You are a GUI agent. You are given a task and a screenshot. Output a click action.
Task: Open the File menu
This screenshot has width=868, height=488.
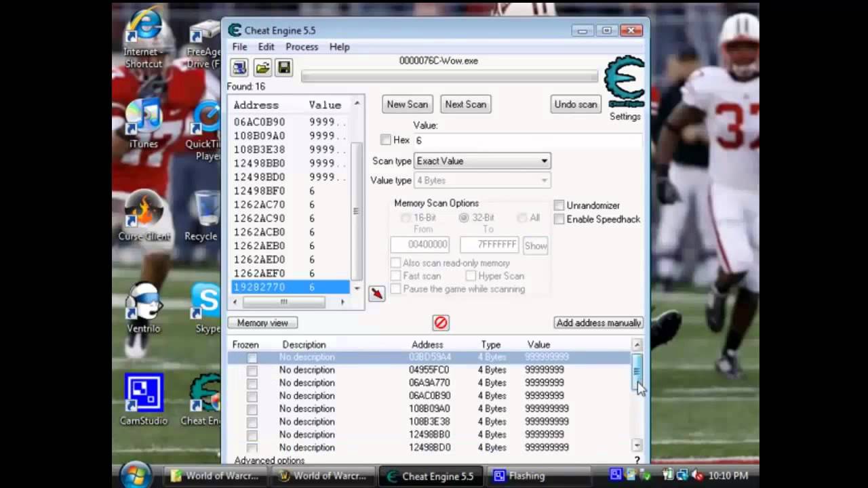click(239, 47)
